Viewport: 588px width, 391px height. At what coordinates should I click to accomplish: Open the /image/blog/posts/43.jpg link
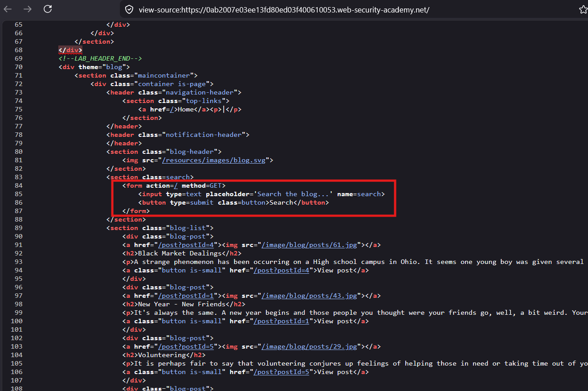309,296
